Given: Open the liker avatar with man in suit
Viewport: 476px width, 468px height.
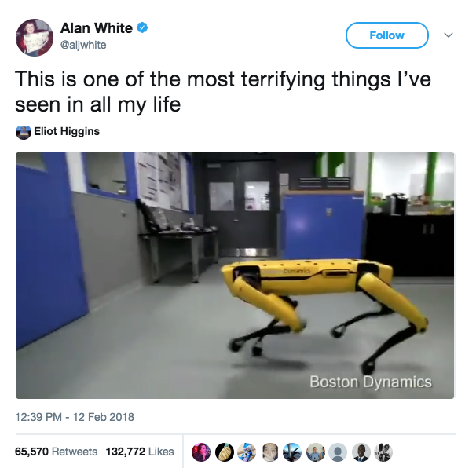Looking at the screenshot, I should click(x=361, y=452).
